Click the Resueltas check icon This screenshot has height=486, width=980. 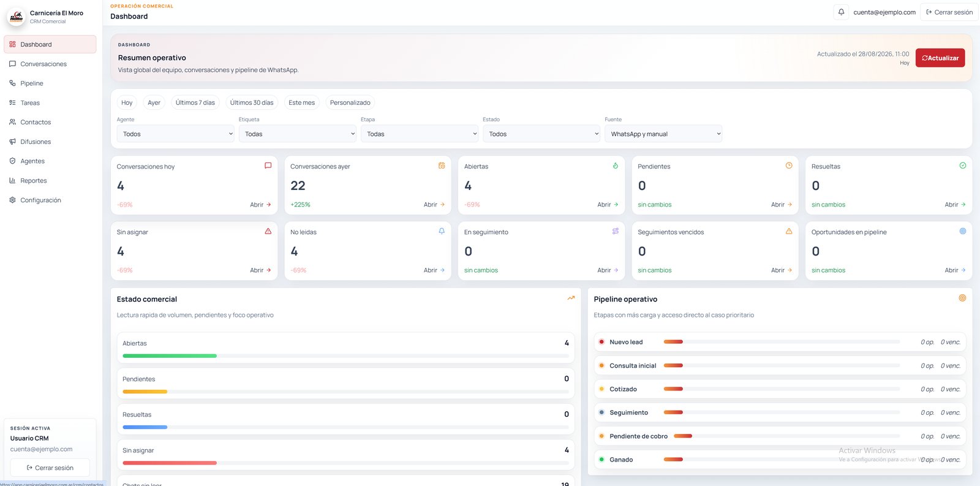pos(963,165)
